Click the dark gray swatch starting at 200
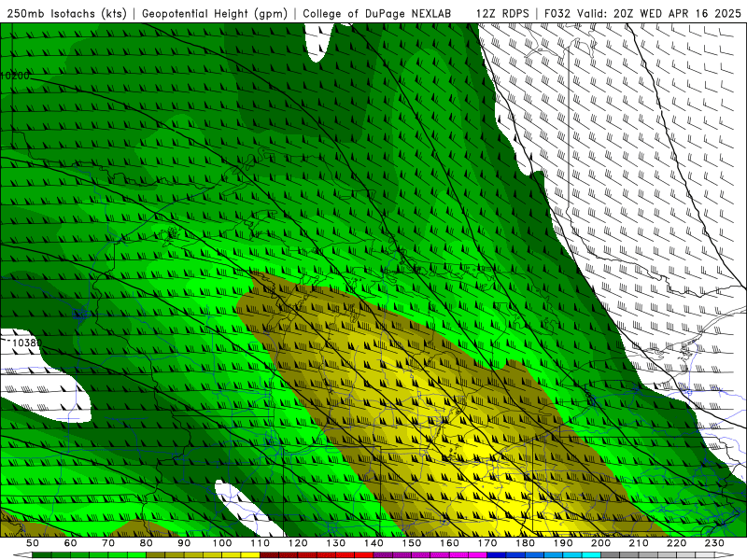 611,554
